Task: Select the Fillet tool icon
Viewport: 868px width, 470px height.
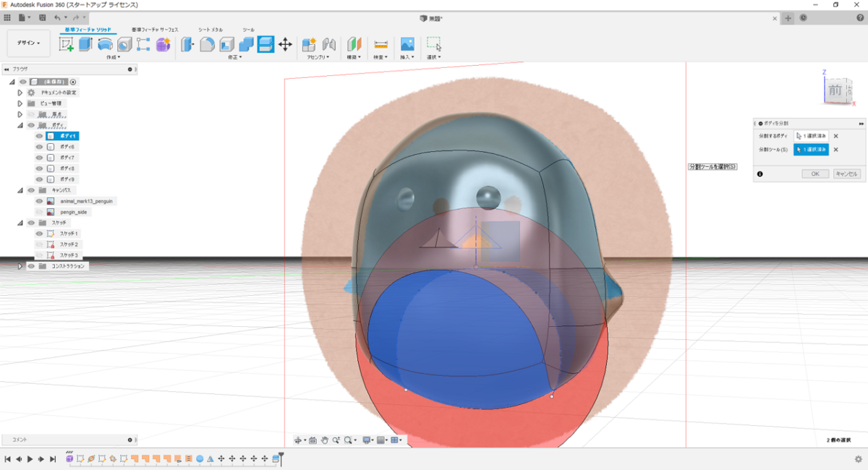Action: pos(208,44)
